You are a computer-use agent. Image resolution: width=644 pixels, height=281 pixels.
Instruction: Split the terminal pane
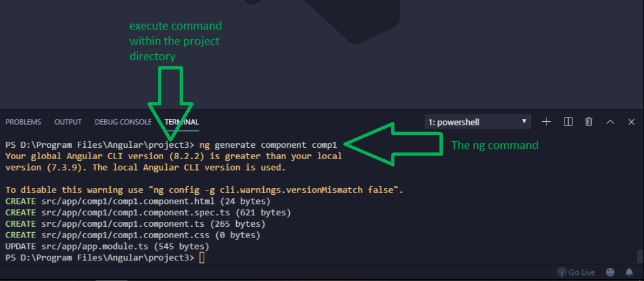568,122
